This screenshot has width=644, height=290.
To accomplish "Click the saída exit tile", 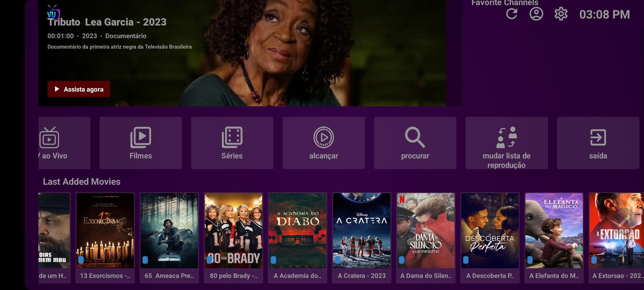I will tap(598, 143).
